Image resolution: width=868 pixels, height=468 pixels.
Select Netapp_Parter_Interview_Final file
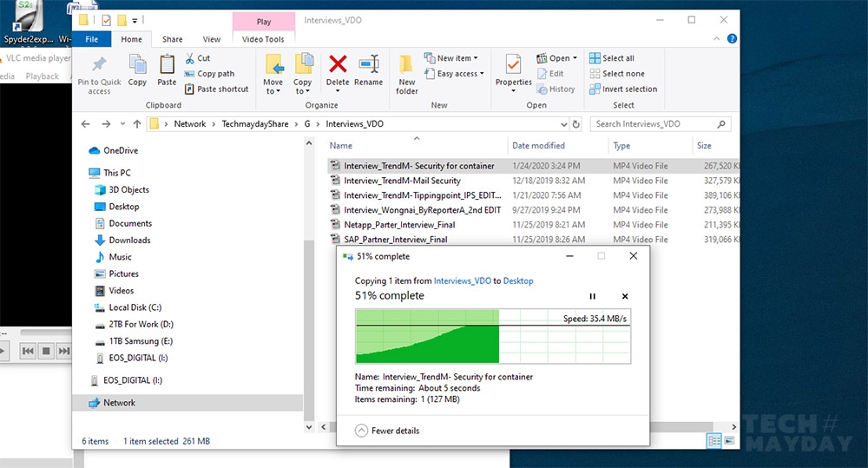399,225
